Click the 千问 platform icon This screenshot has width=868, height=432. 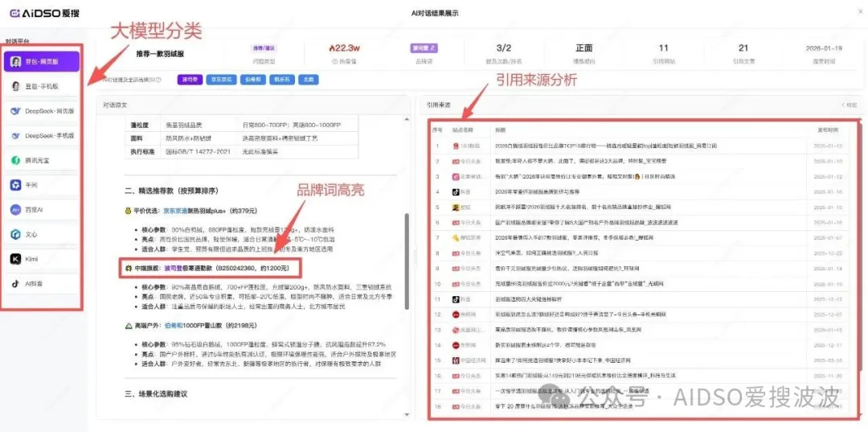(16, 185)
